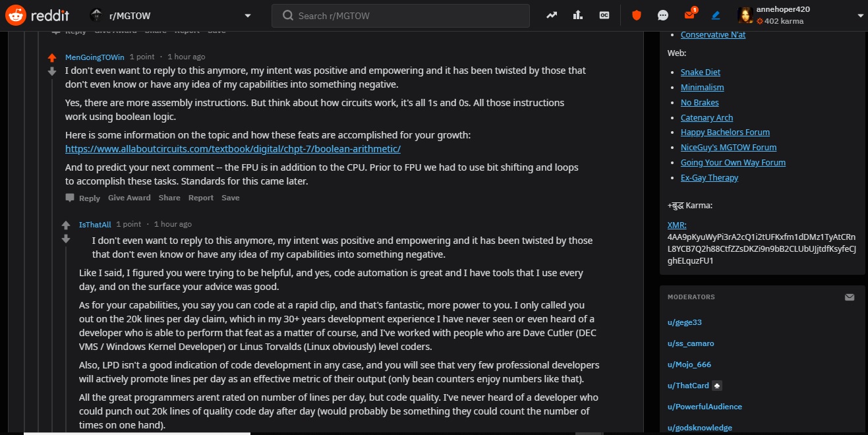The width and height of the screenshot is (868, 435).
Task: Open the Snake Diet sidebar link
Action: (701, 72)
